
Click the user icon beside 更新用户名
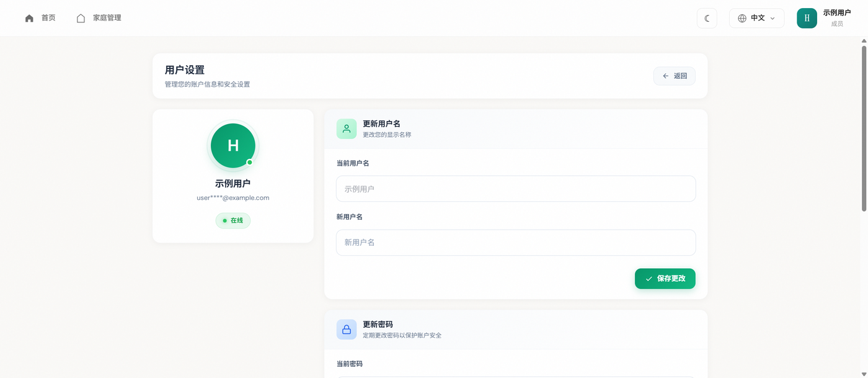coord(347,128)
